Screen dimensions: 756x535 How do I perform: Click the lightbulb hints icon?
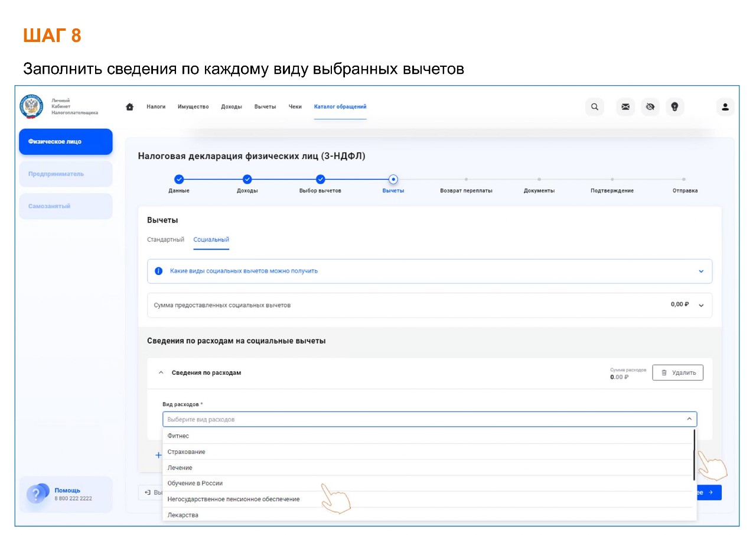[674, 107]
